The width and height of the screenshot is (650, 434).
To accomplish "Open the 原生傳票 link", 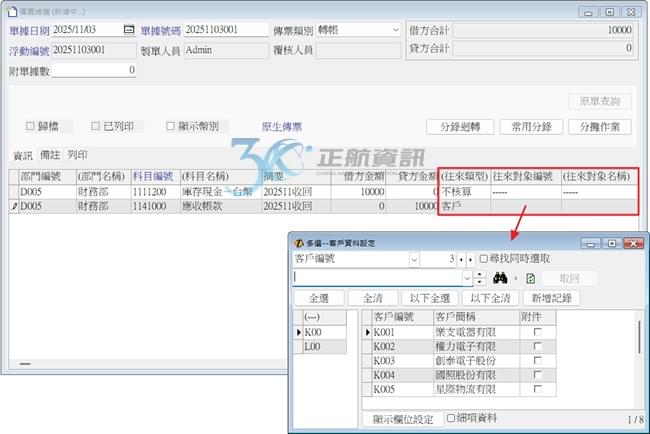I will click(282, 127).
